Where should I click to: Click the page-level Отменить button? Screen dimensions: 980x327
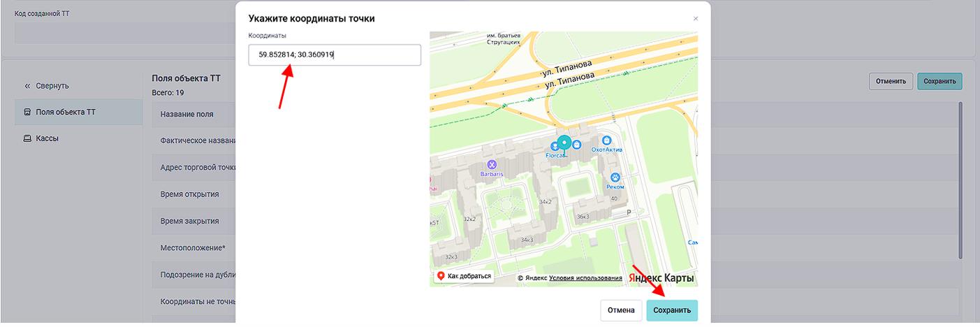(x=891, y=81)
